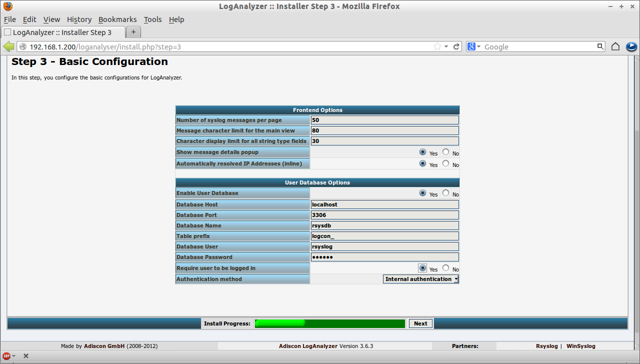
Task: Minimize the Firefox window
Action: [610, 6]
